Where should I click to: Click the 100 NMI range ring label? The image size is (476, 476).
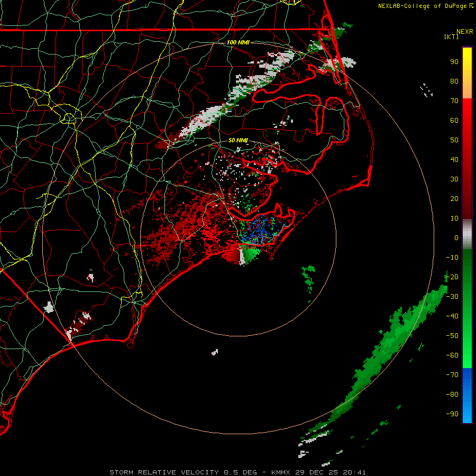click(237, 42)
